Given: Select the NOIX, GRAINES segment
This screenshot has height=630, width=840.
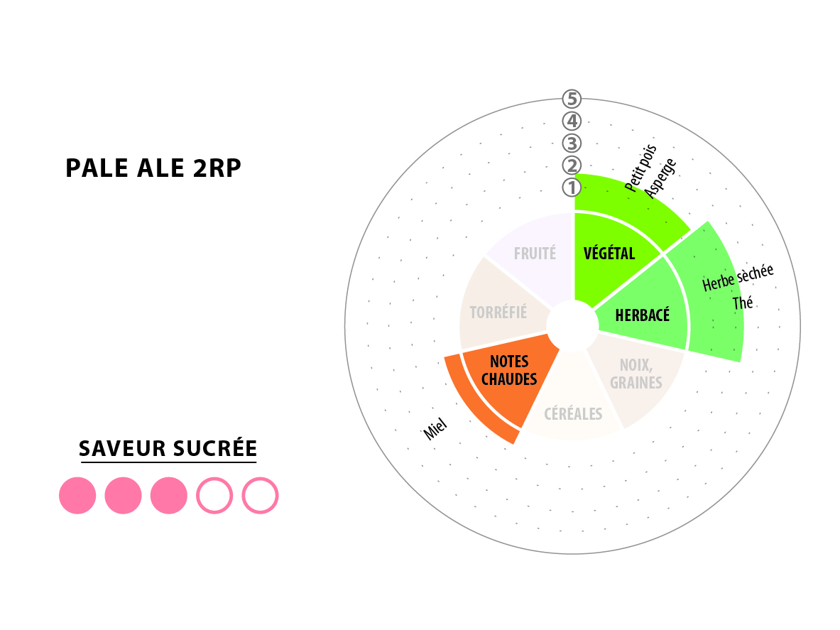Looking at the screenshot, I should (636, 374).
